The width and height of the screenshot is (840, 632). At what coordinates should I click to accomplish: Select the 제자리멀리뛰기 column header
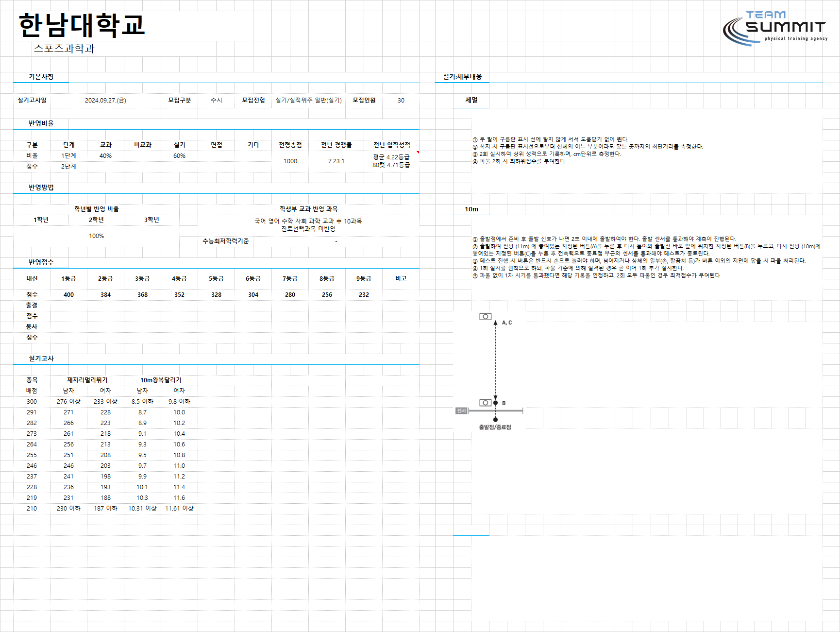[87, 380]
